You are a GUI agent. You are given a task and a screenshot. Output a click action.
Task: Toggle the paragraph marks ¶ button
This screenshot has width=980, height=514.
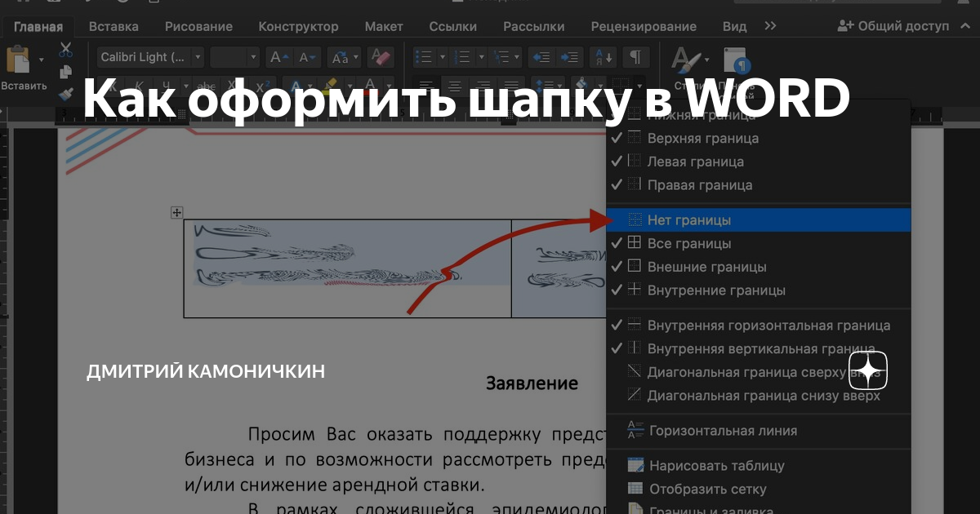(635, 57)
